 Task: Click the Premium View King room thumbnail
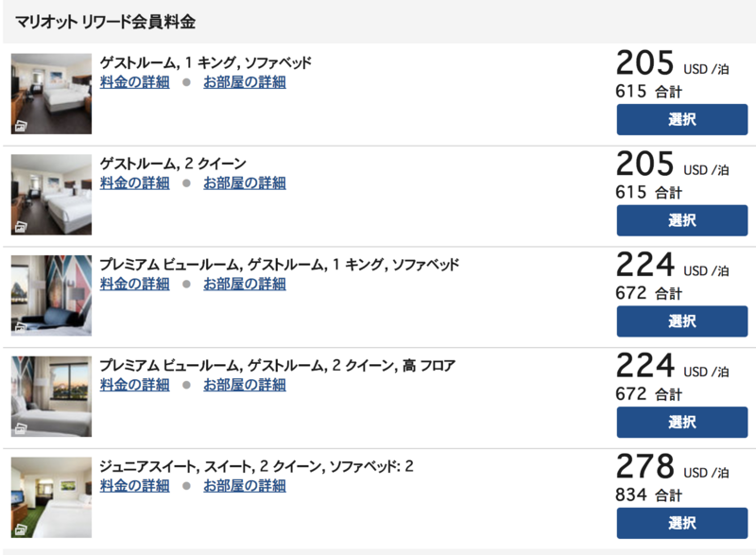[x=51, y=295]
